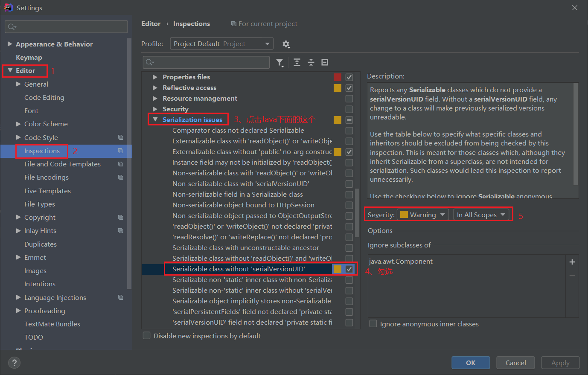Screen dimensions: 588x375
Task: Open the In All Scopes dropdown
Action: coord(481,215)
